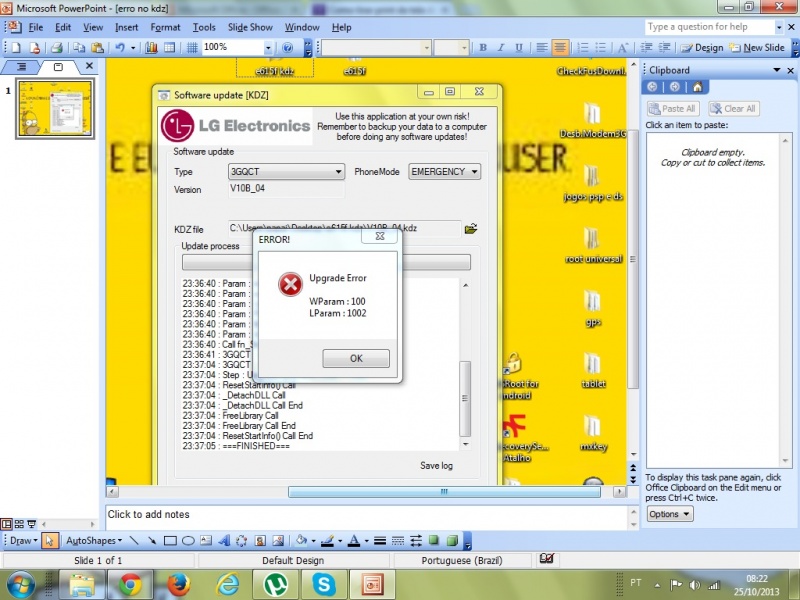Select the Line drawing tool
800x600 pixels.
click(134, 540)
